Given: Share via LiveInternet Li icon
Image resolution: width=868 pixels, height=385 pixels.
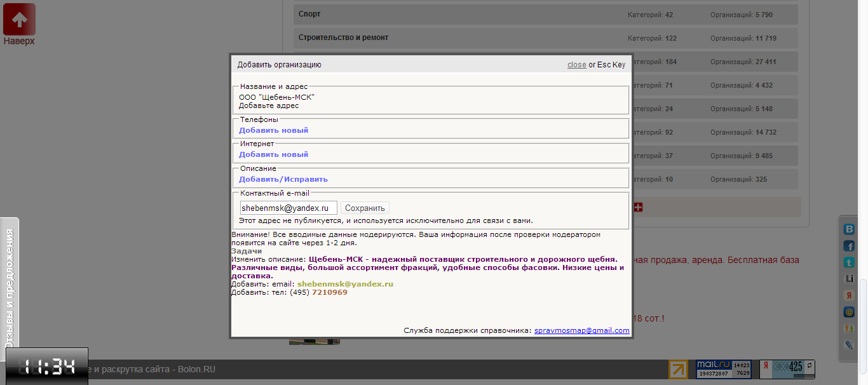Looking at the screenshot, I should [x=849, y=279].
